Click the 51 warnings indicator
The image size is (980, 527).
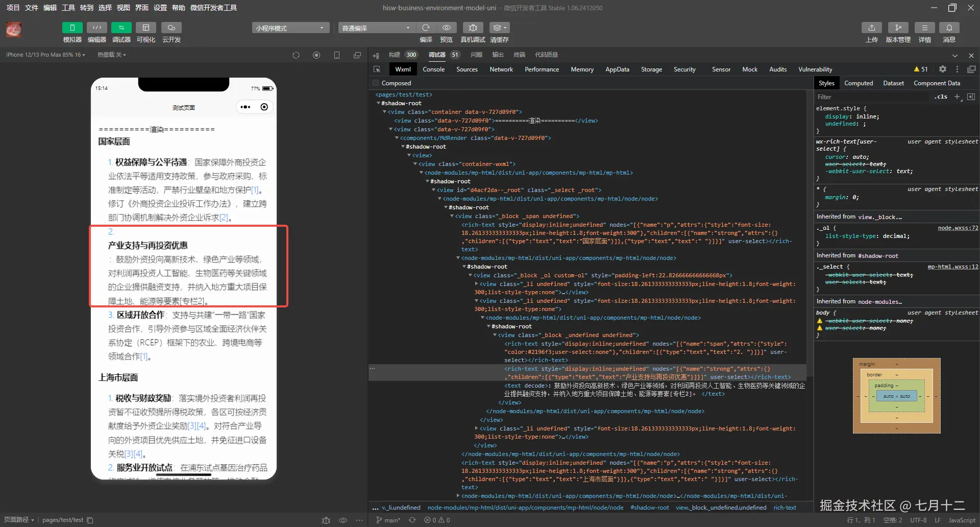click(x=921, y=69)
